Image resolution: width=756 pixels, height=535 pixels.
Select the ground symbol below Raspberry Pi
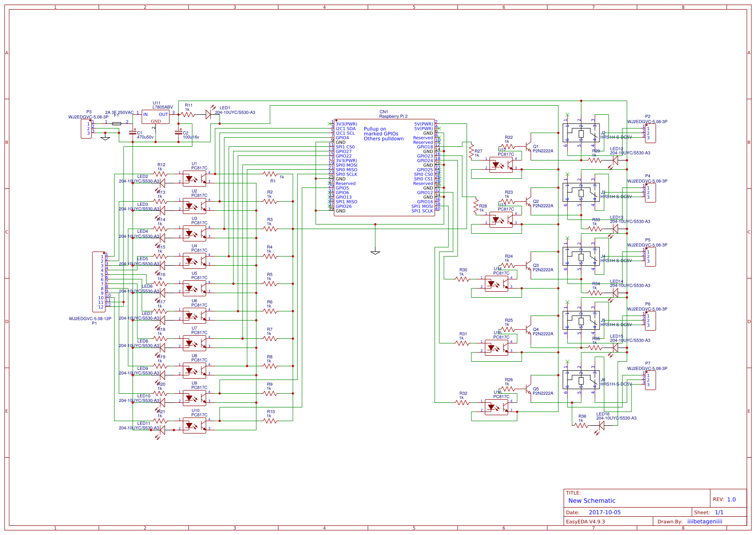375,252
